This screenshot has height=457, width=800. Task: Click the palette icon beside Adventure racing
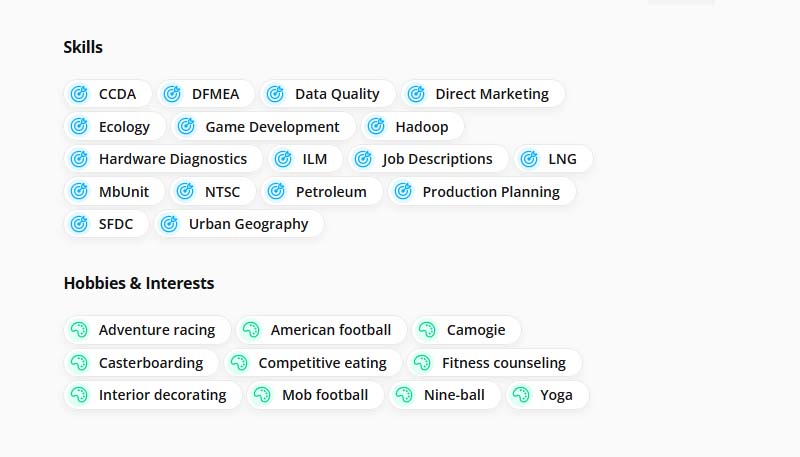click(79, 330)
